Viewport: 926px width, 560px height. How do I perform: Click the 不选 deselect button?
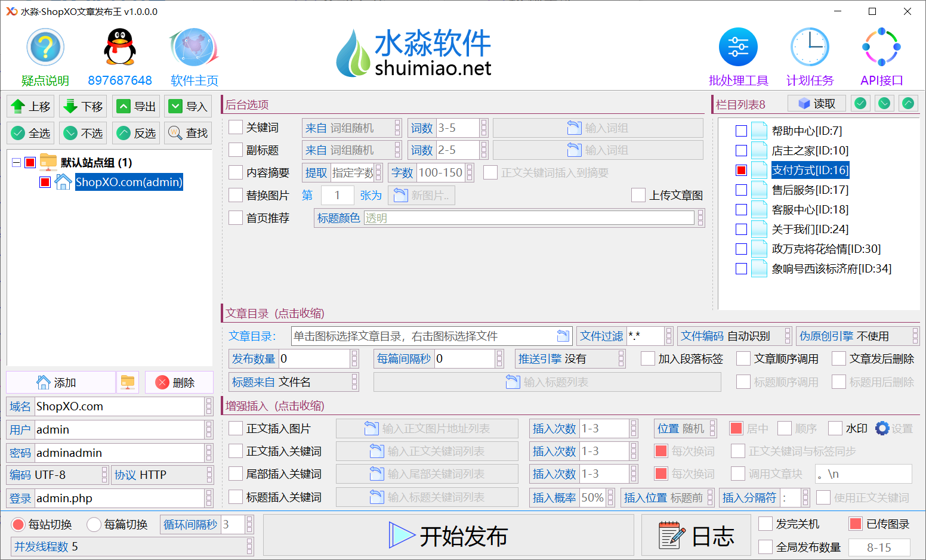[x=83, y=133]
